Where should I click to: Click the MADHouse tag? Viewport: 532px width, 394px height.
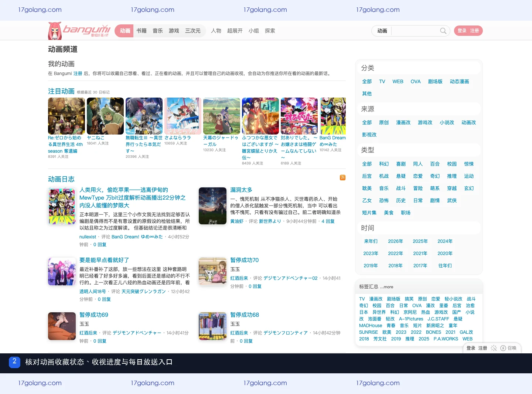point(371,326)
